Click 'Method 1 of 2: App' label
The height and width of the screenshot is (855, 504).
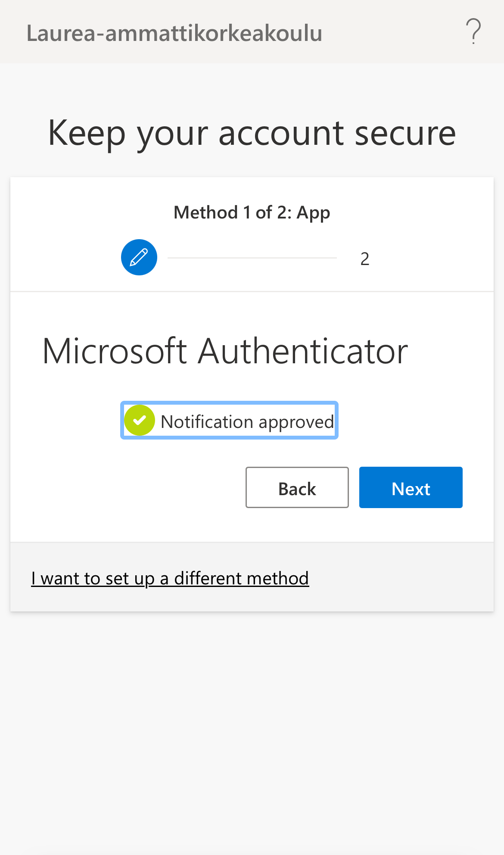click(x=252, y=212)
